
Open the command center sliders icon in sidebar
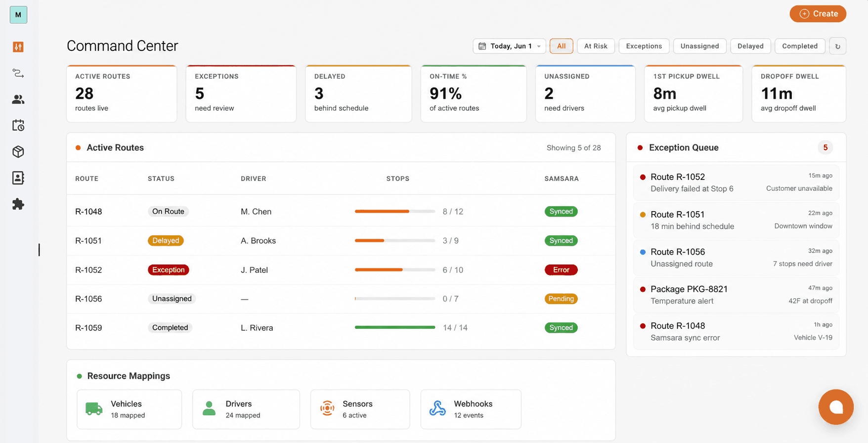[x=18, y=47]
